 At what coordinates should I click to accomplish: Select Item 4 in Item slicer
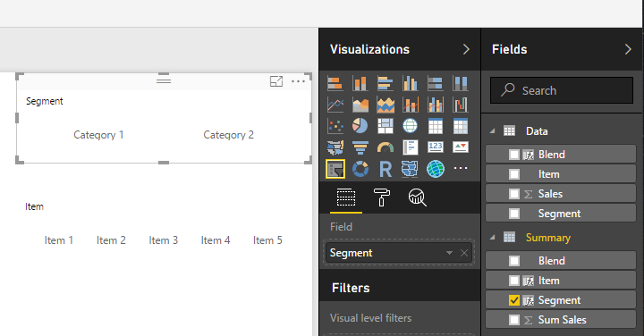tap(216, 240)
